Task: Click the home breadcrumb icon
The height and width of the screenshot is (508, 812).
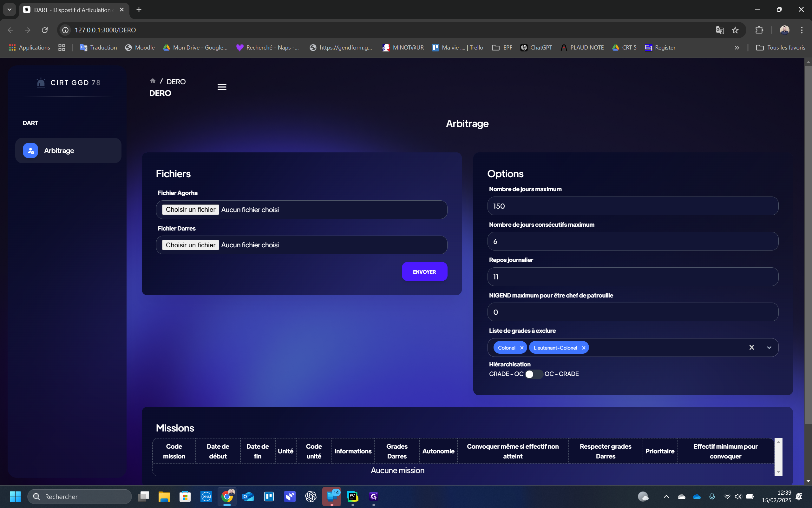Action: click(x=153, y=81)
